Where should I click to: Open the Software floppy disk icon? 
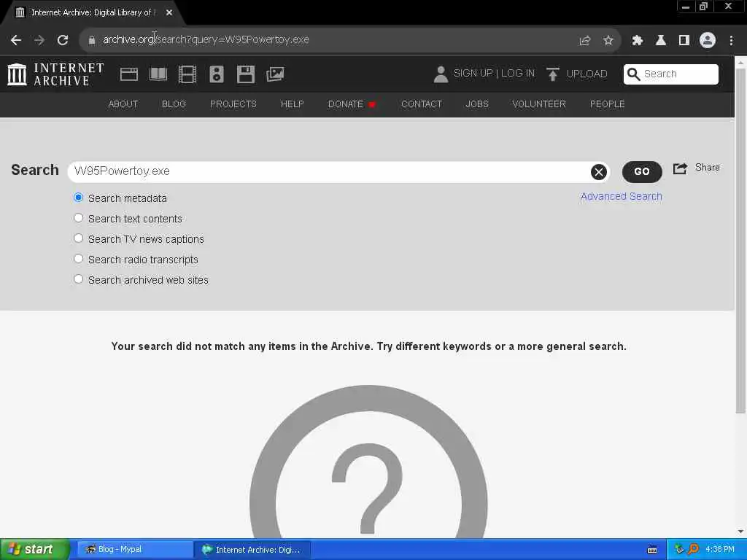[x=246, y=74]
